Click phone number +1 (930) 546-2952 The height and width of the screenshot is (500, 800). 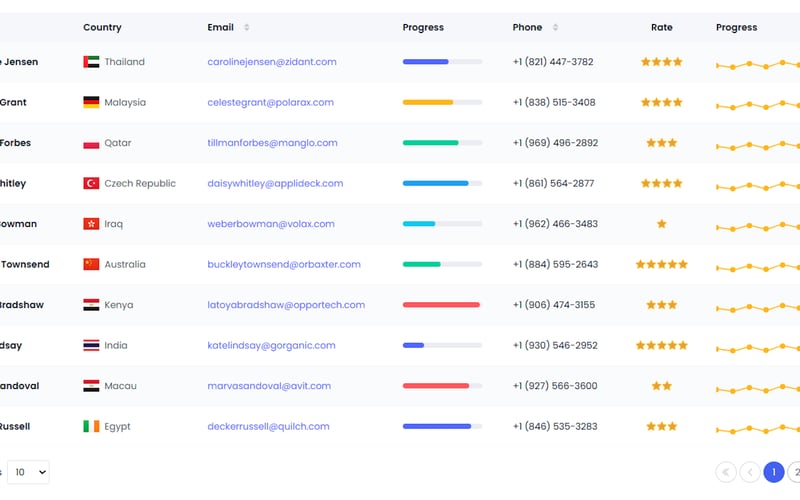(555, 345)
